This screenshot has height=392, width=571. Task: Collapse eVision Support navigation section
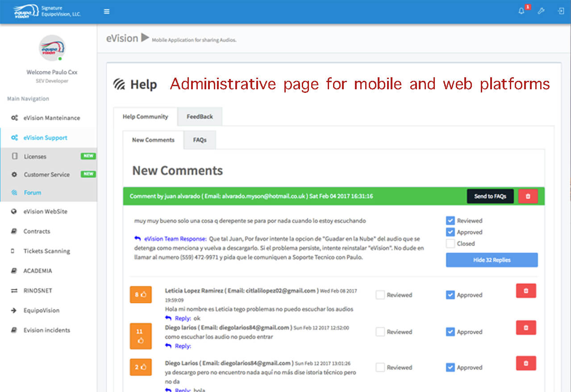click(x=48, y=138)
